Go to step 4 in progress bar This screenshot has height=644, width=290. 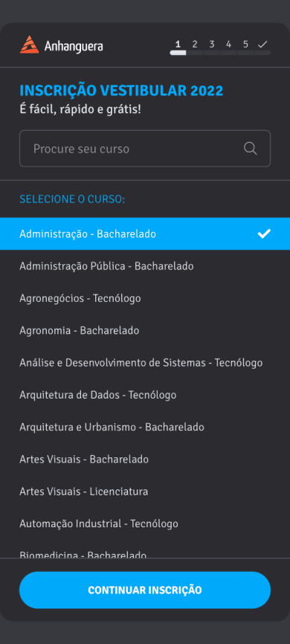coord(228,45)
